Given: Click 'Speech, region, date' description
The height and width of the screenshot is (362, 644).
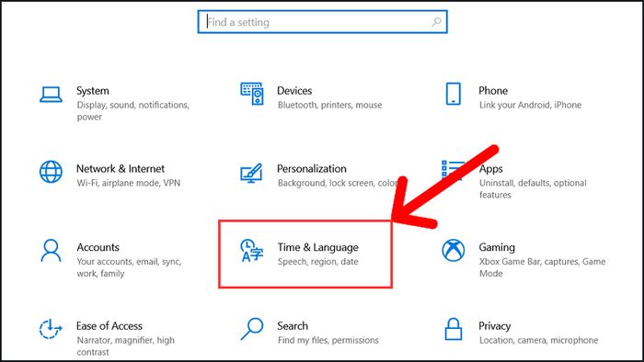Looking at the screenshot, I should tap(318, 262).
